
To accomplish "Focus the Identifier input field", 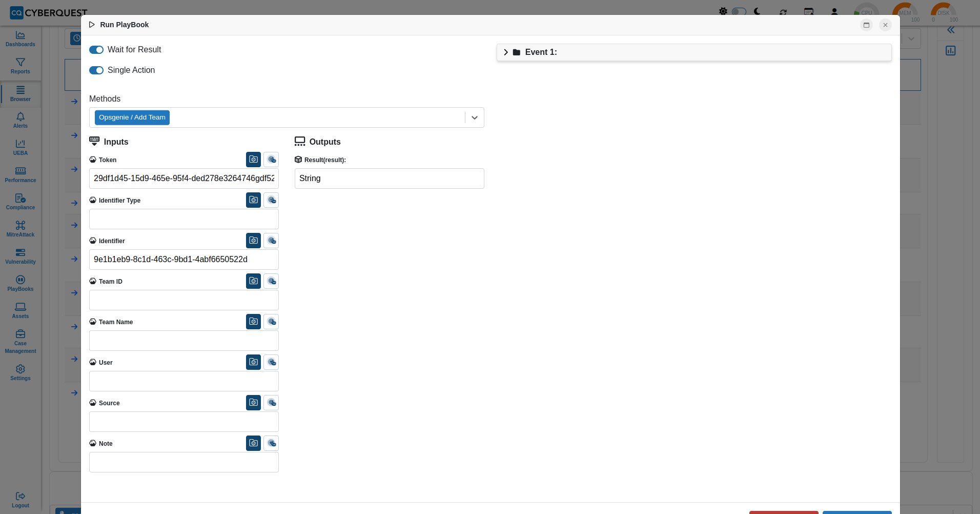I will pyautogui.click(x=184, y=260).
